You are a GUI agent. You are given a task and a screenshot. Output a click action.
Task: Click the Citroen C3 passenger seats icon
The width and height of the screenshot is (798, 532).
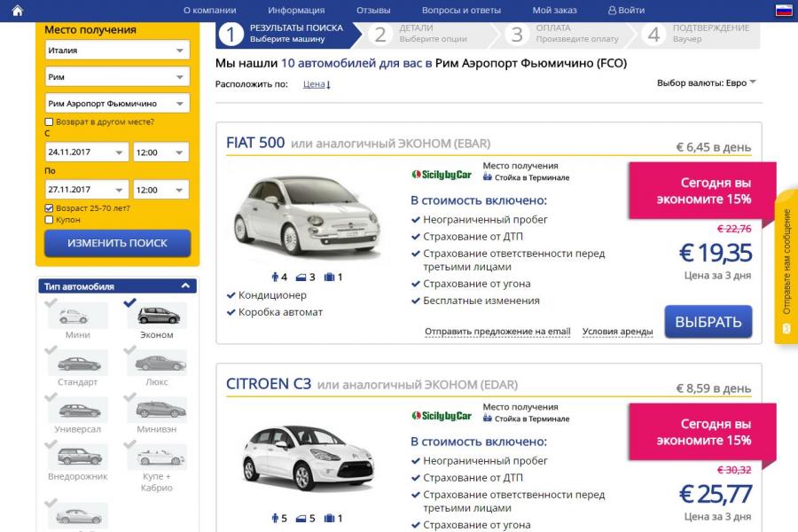pos(276,518)
